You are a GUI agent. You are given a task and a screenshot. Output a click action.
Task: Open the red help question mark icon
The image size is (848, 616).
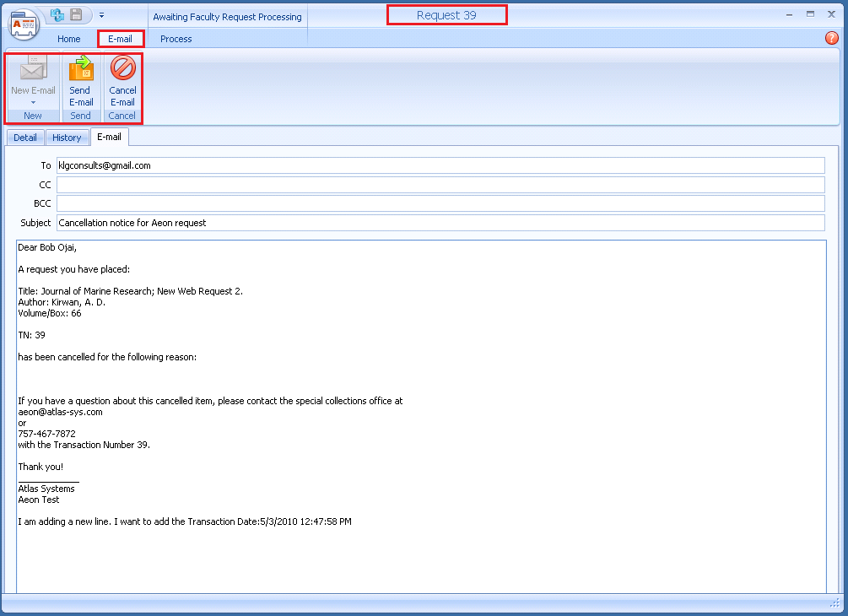pos(831,38)
